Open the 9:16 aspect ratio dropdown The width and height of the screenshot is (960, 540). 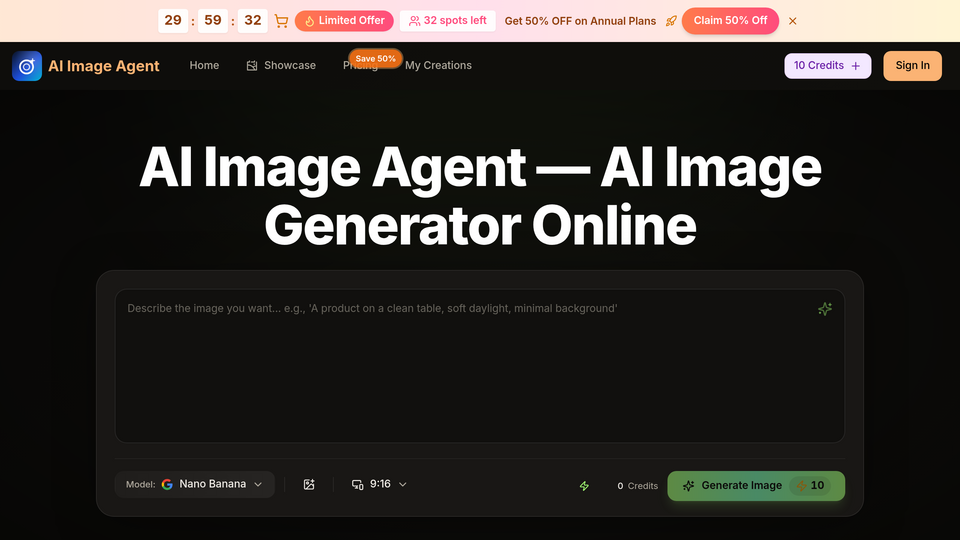[379, 484]
